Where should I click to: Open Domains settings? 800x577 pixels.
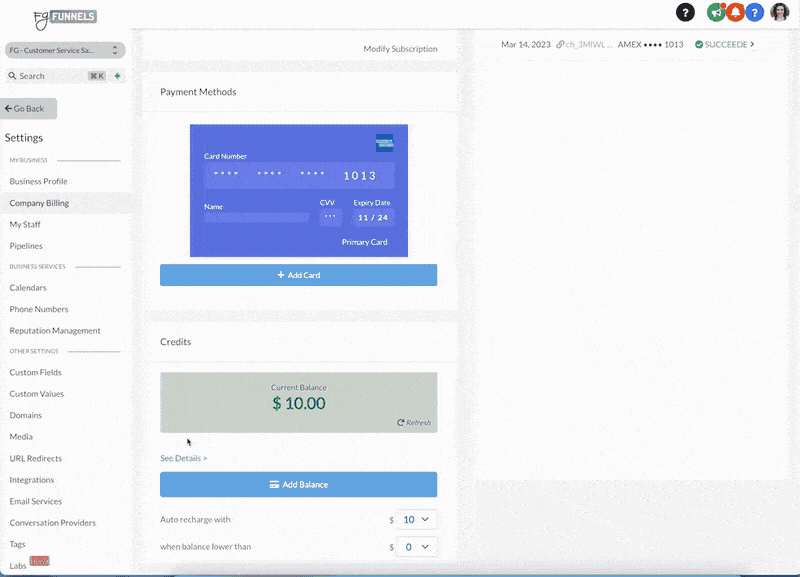26,415
